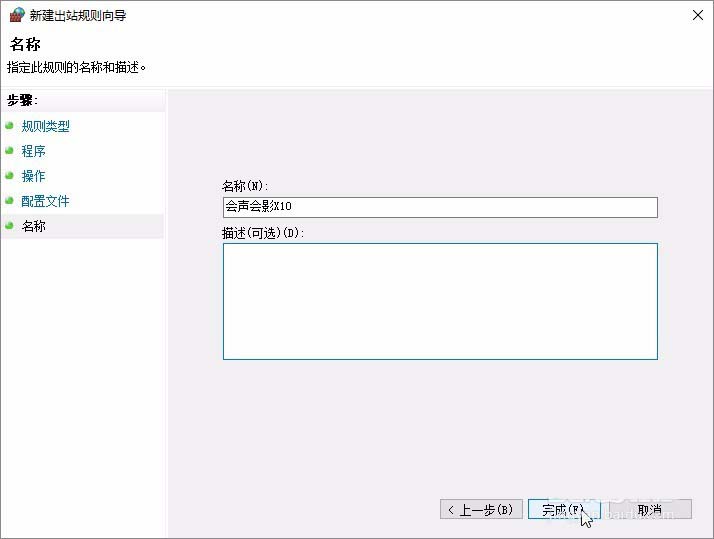Go to the 操作 step
The image size is (714, 539).
[33, 176]
